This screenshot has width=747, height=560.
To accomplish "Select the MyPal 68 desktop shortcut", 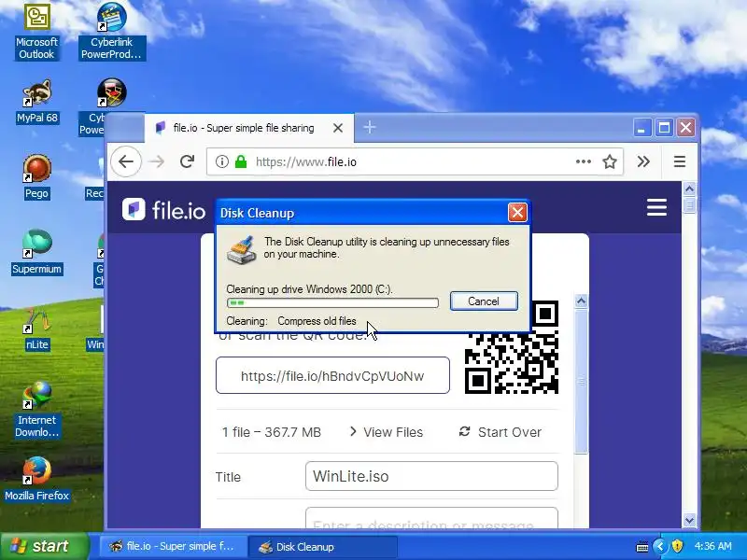I will tap(36, 102).
